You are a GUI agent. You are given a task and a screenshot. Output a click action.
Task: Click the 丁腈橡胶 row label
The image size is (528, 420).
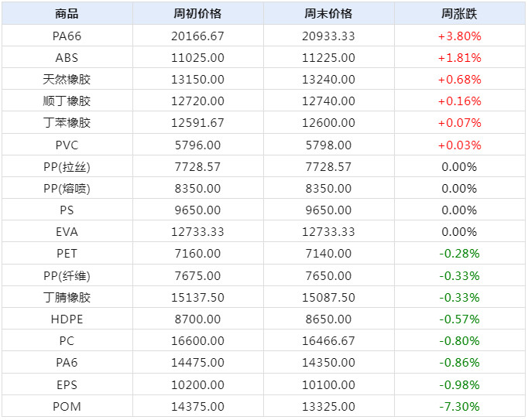[x=67, y=298]
